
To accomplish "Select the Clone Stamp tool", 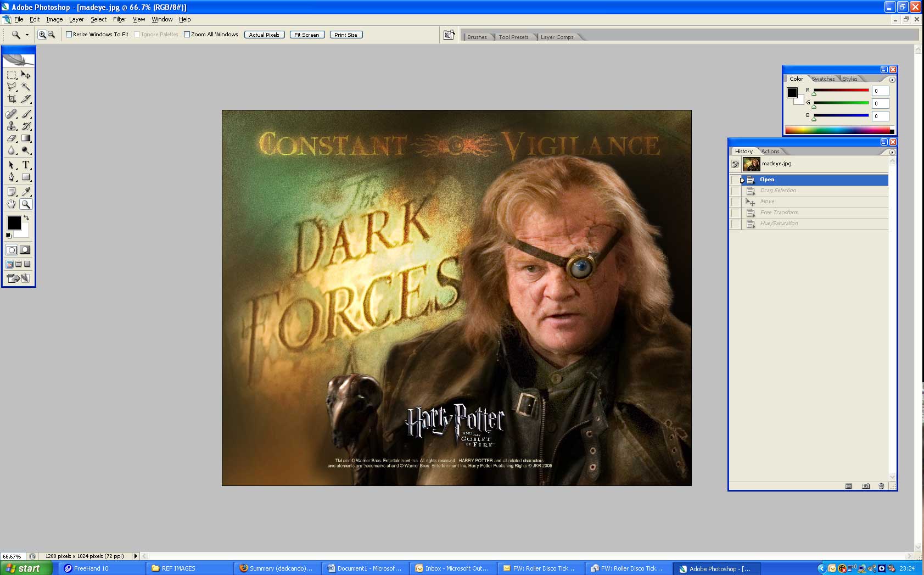I will [x=12, y=126].
